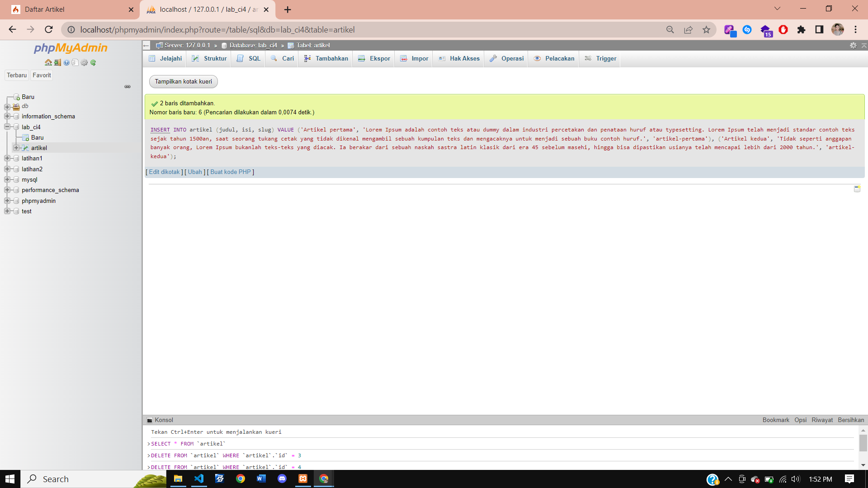The image size is (868, 488).
Task: Expand the information_schema database node
Action: click(x=7, y=116)
